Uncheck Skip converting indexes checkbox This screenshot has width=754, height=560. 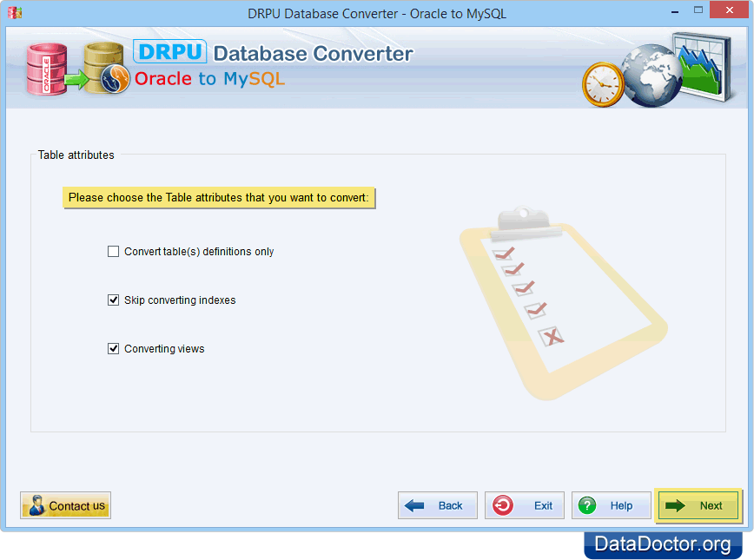pyautogui.click(x=113, y=300)
